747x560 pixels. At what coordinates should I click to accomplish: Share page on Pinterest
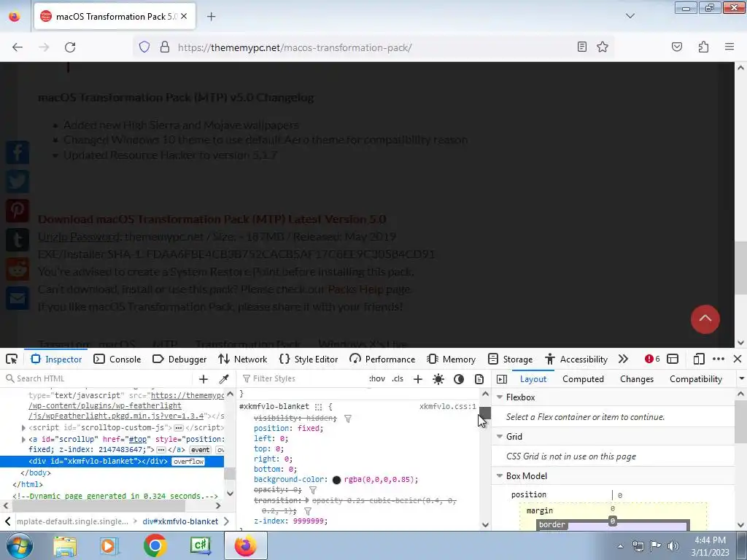18,211
